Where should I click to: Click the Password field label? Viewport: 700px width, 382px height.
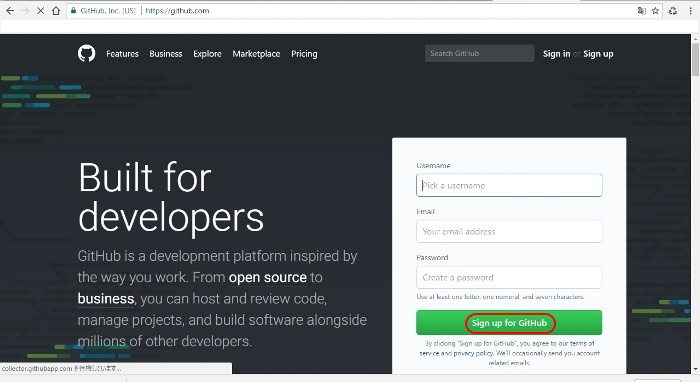coord(432,257)
